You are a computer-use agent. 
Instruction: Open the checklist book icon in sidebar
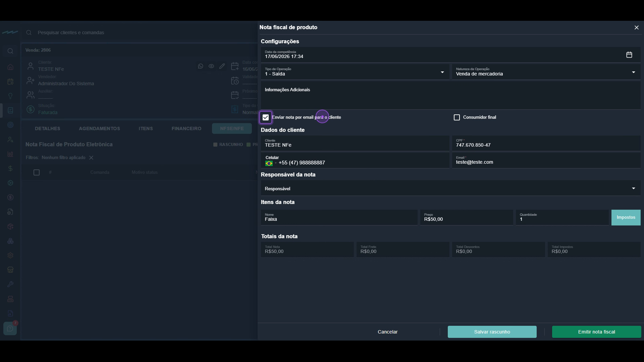(x=10, y=110)
